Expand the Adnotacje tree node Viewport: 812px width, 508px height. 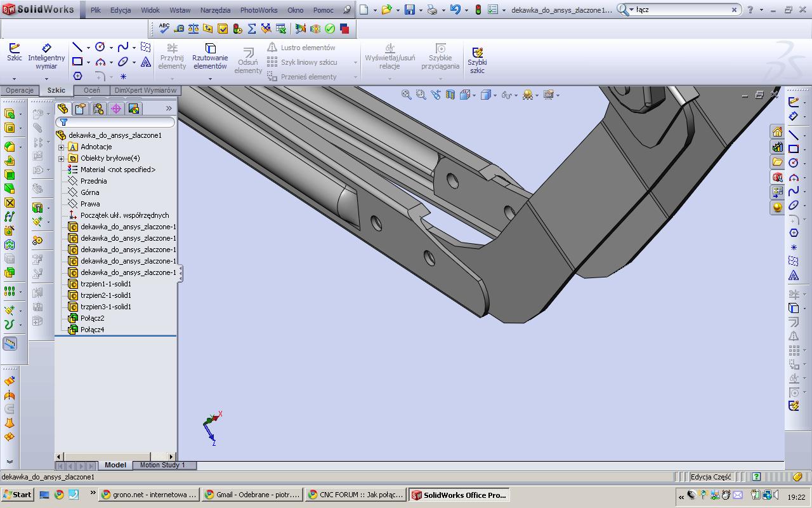[x=62, y=147]
